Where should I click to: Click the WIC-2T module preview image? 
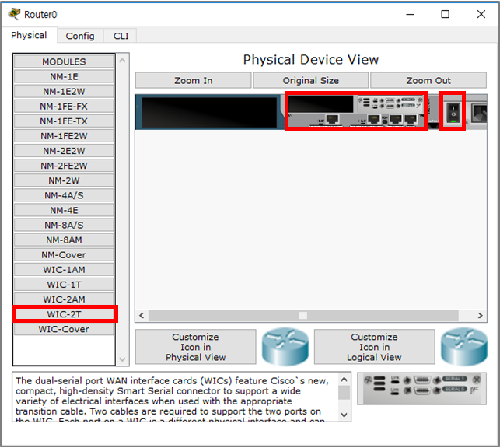coord(422,389)
